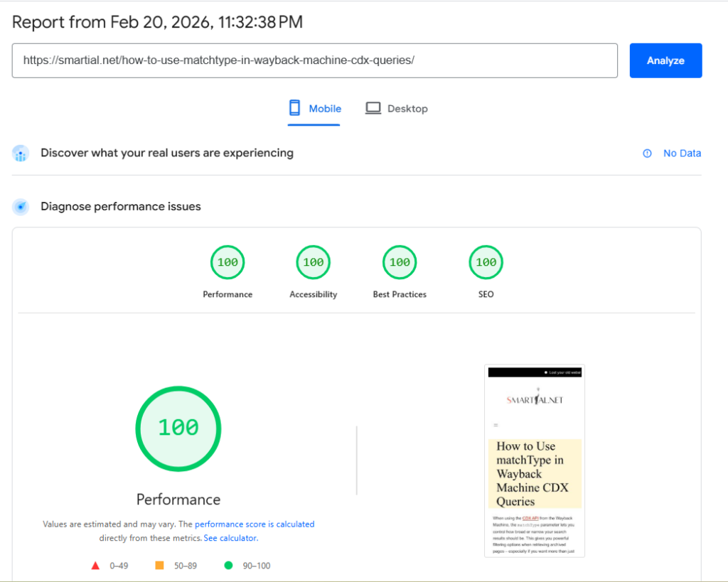
Task: Select the Accessibility score gauge
Action: point(314,262)
